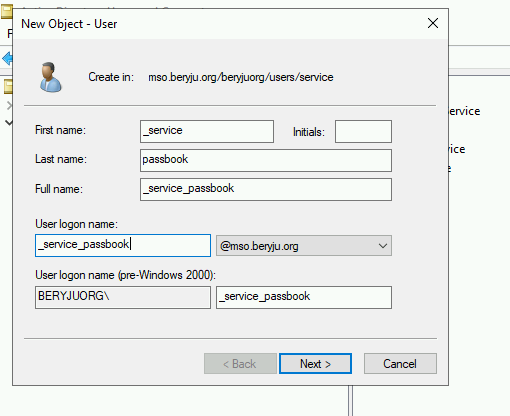Open the @mso.beryju.org domain suffix dropdown
This screenshot has width=510, height=416.
coord(304,246)
